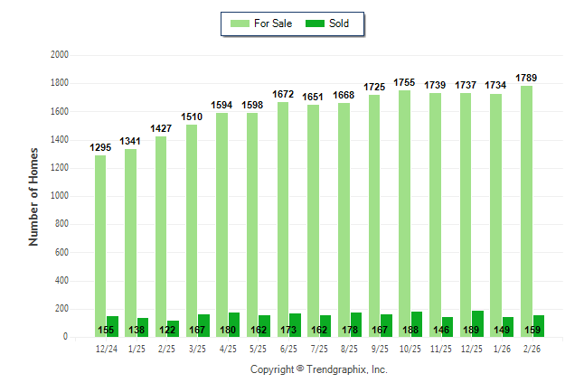Click the Sold bar for 12/25
The height and width of the screenshot is (392, 584).
point(478,323)
